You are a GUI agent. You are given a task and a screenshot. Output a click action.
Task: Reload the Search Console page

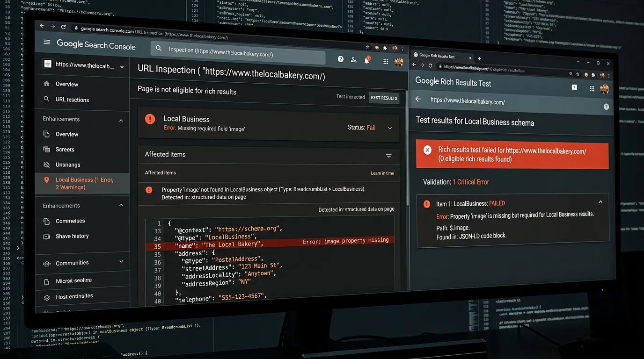pos(64,27)
